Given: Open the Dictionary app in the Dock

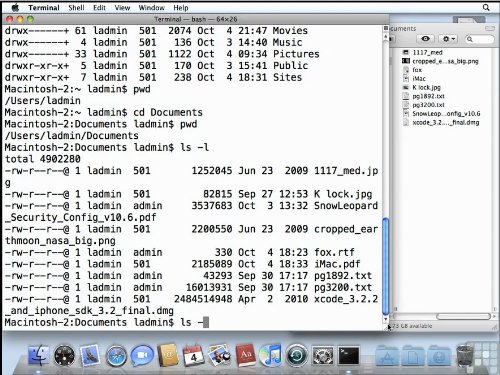Looking at the screenshot, I should click(x=246, y=355).
